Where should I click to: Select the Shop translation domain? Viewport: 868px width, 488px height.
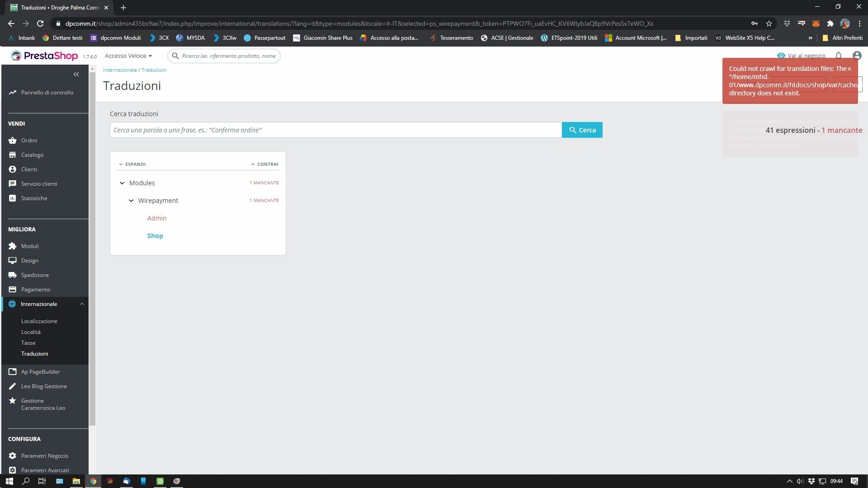(x=155, y=236)
